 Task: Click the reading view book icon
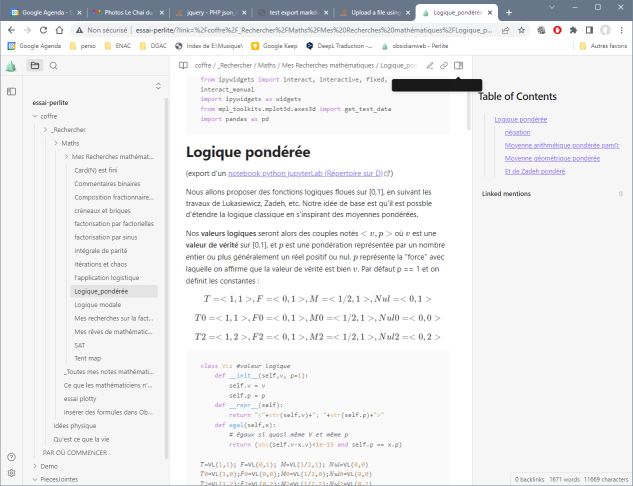tap(183, 65)
